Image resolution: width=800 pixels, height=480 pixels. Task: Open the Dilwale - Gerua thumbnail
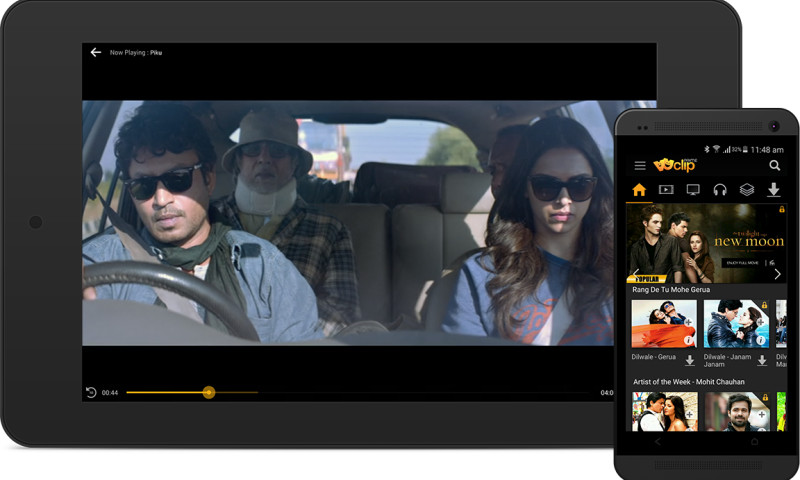pos(664,323)
